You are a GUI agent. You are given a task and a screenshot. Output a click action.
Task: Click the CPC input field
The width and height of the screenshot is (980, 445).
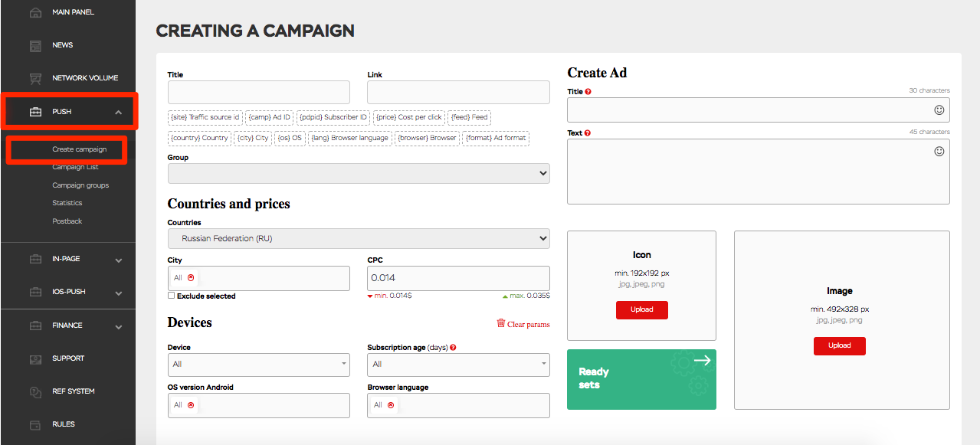point(458,278)
